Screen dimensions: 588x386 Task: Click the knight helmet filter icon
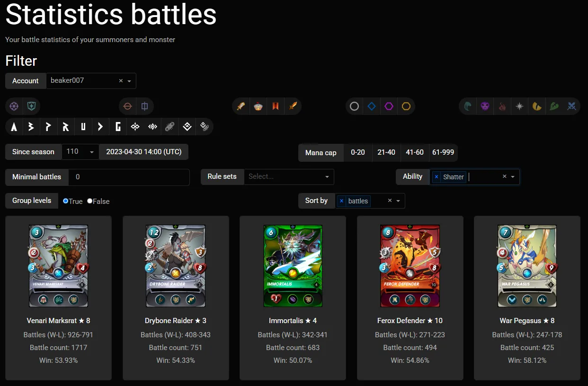pyautogui.click(x=258, y=106)
